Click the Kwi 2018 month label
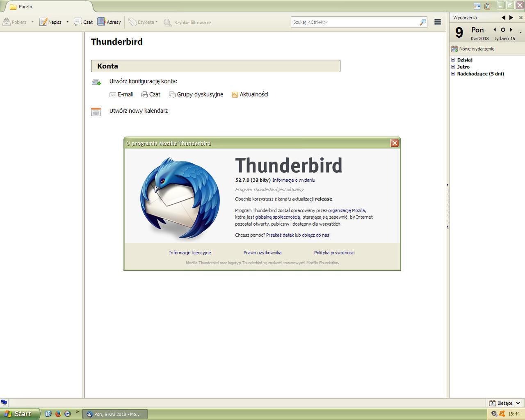The height and width of the screenshot is (420, 525). 479,39
